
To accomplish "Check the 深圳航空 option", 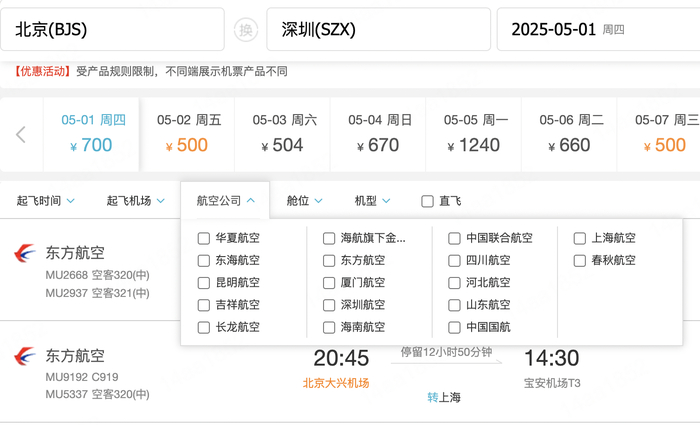I will 330,305.
